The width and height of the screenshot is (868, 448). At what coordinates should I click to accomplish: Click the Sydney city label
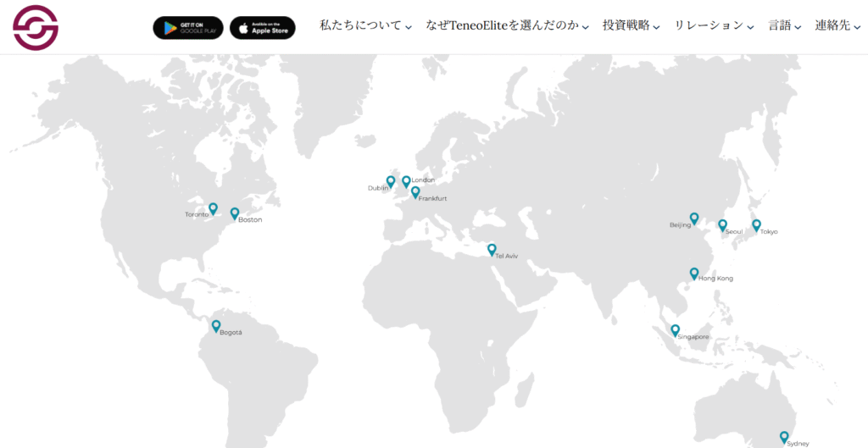click(798, 444)
